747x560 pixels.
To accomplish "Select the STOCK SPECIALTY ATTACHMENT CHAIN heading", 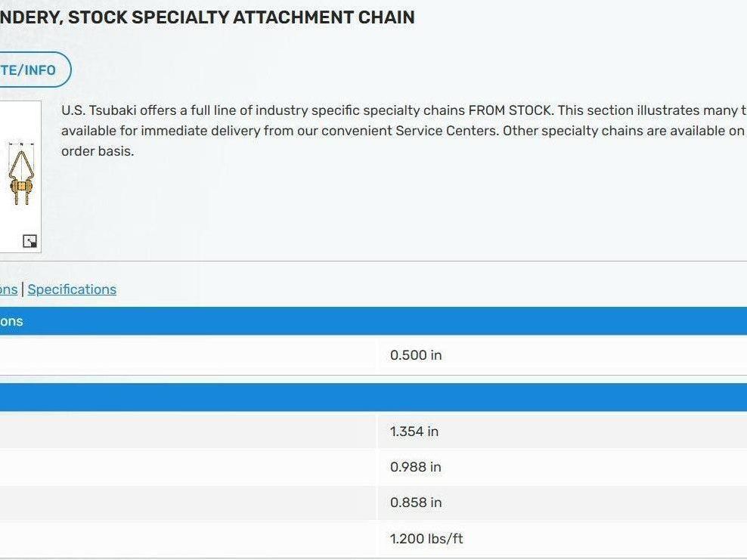I will click(x=208, y=17).
